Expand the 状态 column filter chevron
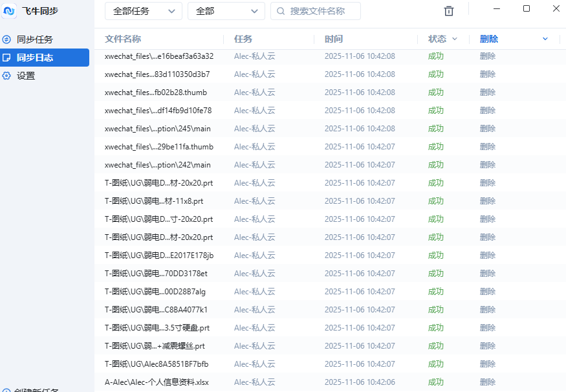The image size is (566, 392). pos(455,39)
